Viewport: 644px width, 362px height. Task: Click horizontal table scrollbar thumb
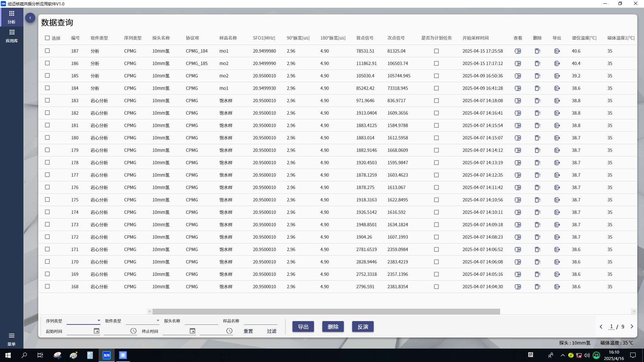tap(326, 312)
